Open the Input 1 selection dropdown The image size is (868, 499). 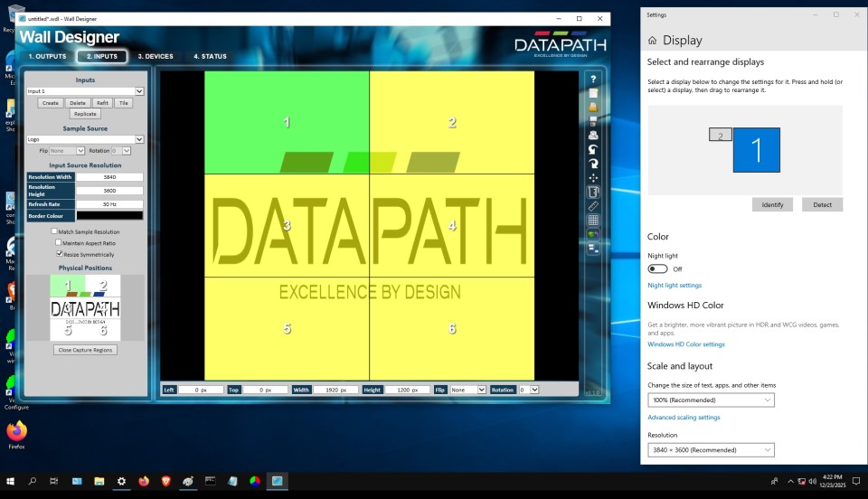[84, 91]
